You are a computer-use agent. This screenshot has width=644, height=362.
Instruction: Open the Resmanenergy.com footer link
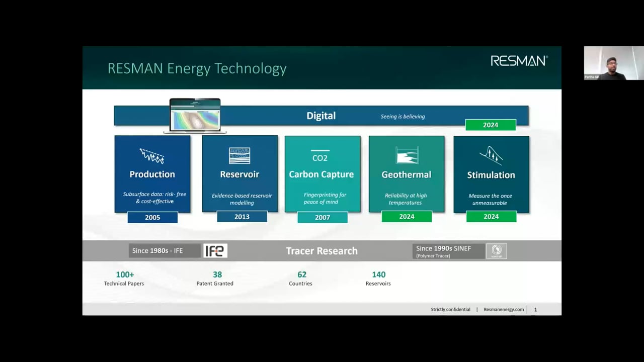click(504, 309)
